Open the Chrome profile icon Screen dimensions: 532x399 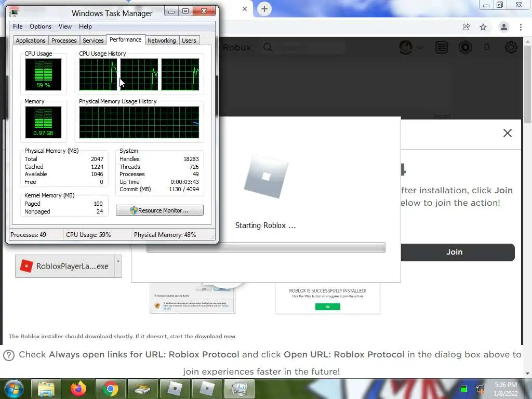click(x=504, y=27)
